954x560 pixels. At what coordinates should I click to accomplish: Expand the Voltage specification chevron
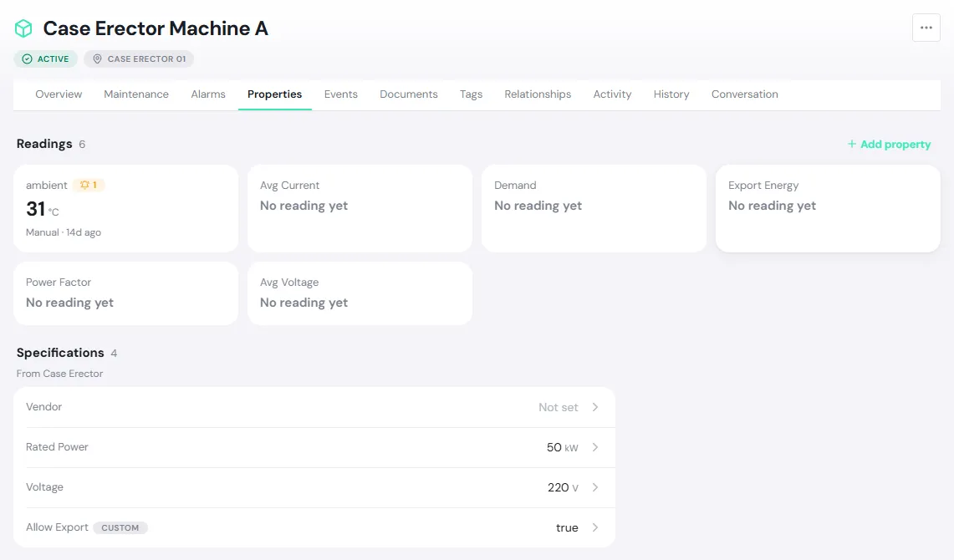tap(595, 487)
